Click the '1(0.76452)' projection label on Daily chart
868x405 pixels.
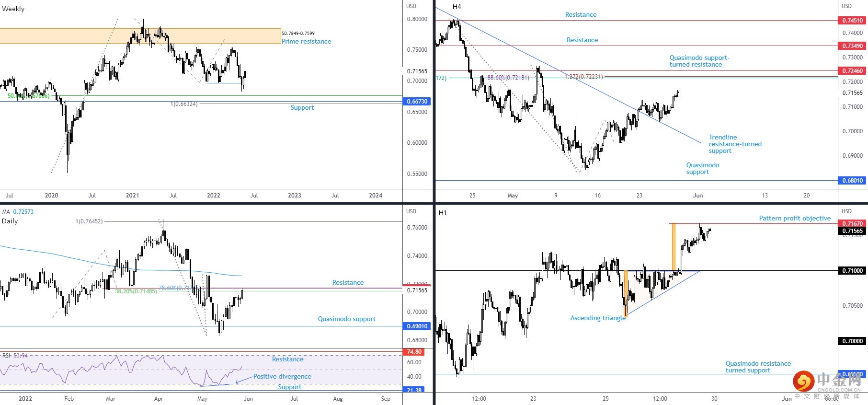click(x=89, y=221)
